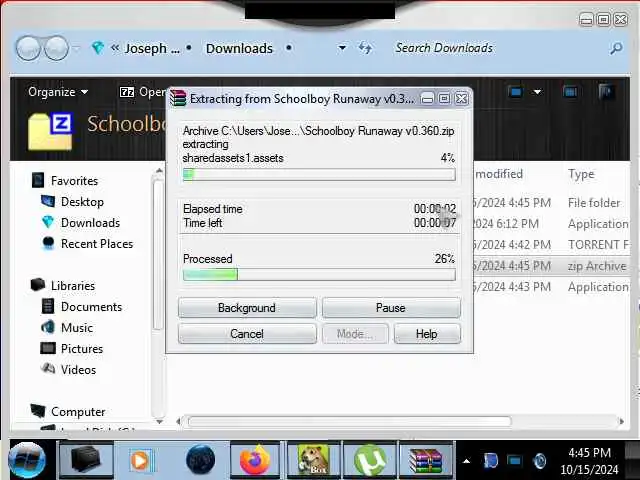Minimize the Extracting dialog
This screenshot has height=480, width=640.
[427, 99]
